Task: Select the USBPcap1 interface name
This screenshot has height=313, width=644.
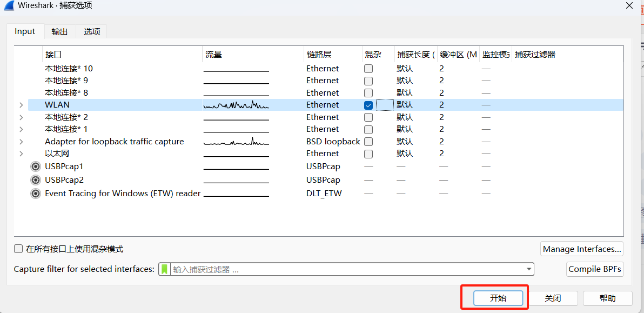Action: pyautogui.click(x=64, y=167)
